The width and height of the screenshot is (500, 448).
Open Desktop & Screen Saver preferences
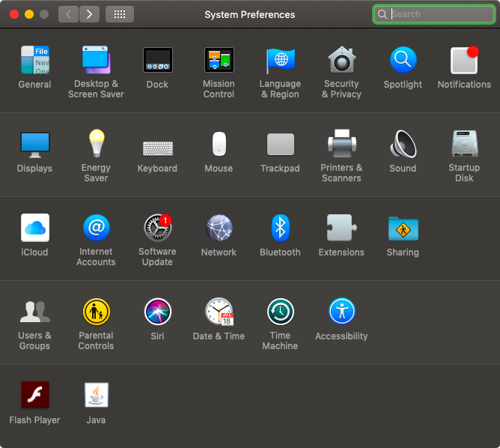(96, 60)
